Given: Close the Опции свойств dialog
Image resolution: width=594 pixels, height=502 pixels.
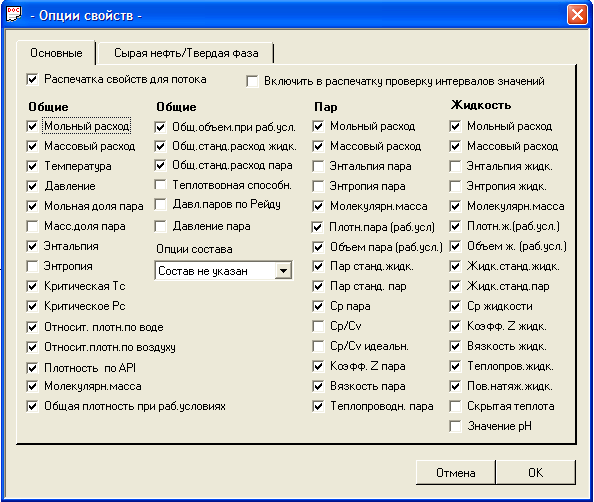Looking at the screenshot, I should 577,15.
